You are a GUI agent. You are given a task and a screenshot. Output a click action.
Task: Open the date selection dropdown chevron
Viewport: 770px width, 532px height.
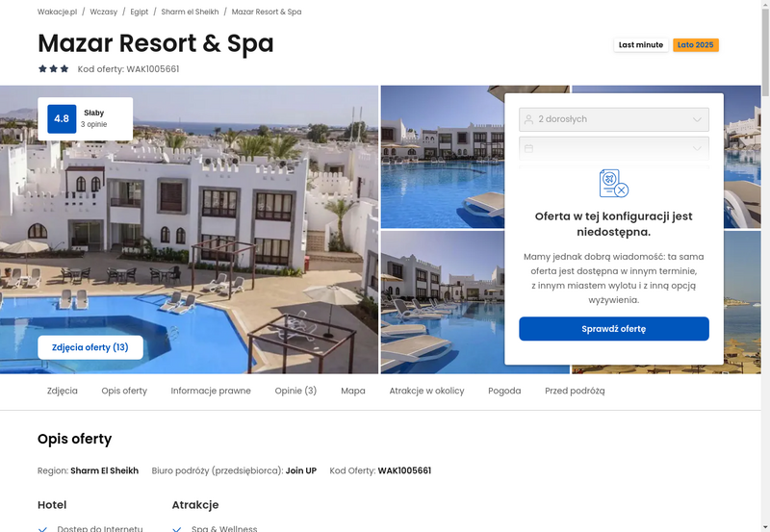click(697, 148)
